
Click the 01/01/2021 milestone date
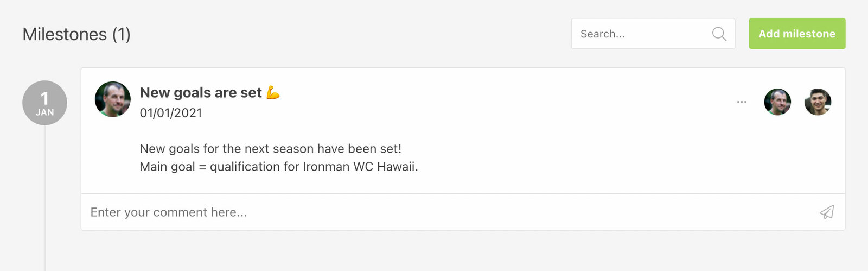tap(171, 113)
